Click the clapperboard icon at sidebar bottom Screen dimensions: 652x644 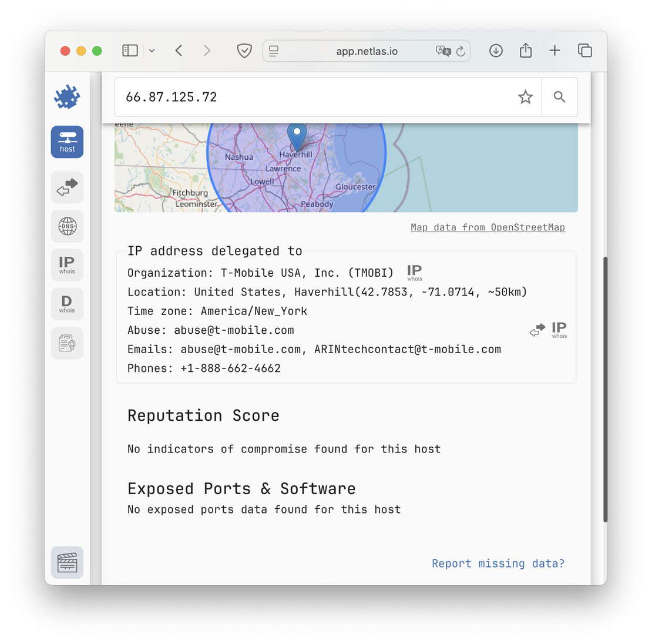[x=67, y=562]
